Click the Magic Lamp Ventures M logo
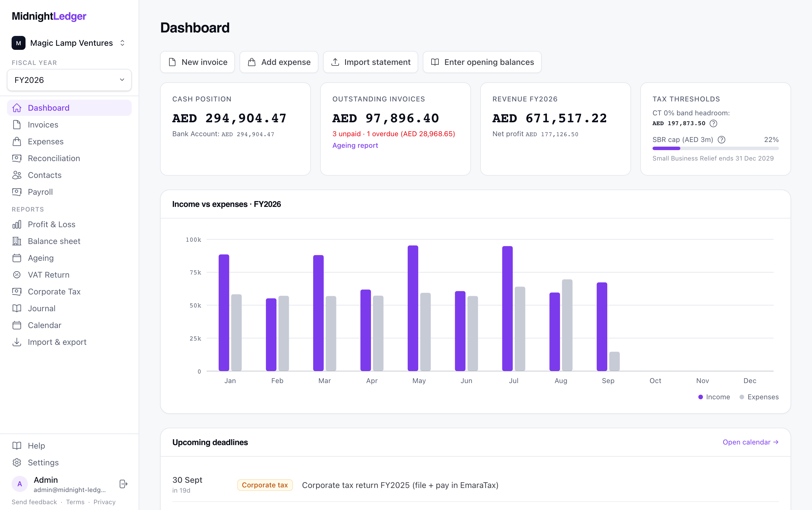This screenshot has width=812, height=510. 19,43
